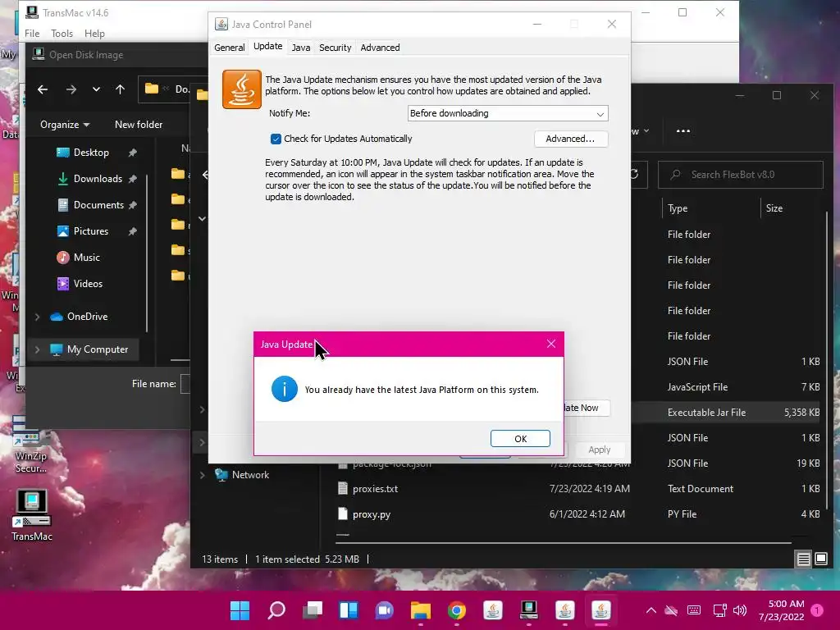Select Pictures in the navigation pane
The image size is (840, 630).
pyautogui.click(x=90, y=231)
